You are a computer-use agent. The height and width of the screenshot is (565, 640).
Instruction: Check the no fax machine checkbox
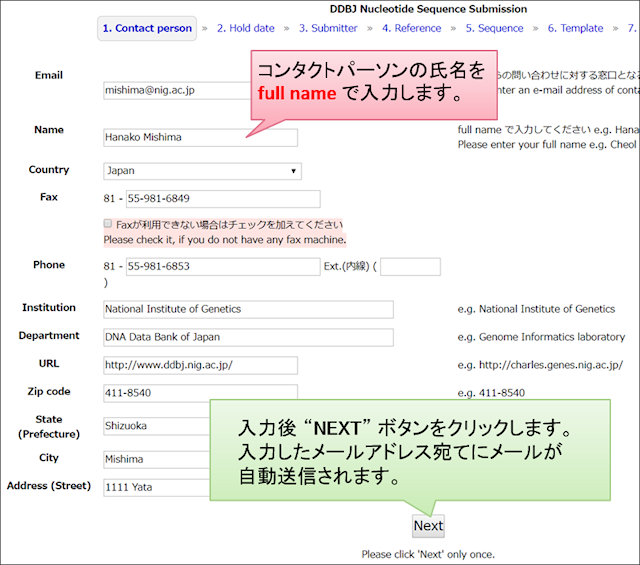click(x=108, y=223)
